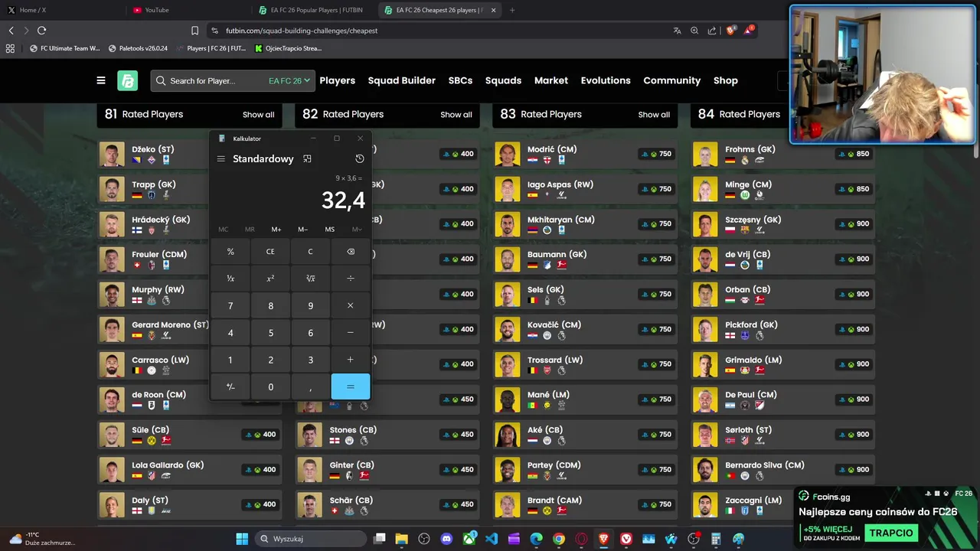Click the browser back arrow
The image size is (980, 551).
(x=11, y=31)
